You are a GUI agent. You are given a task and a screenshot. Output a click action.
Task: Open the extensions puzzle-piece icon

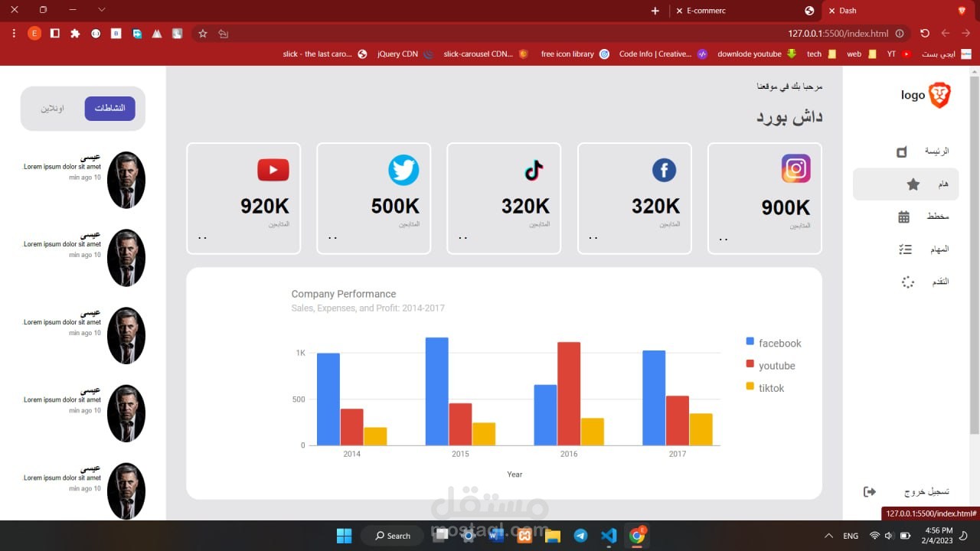pyautogui.click(x=75, y=33)
